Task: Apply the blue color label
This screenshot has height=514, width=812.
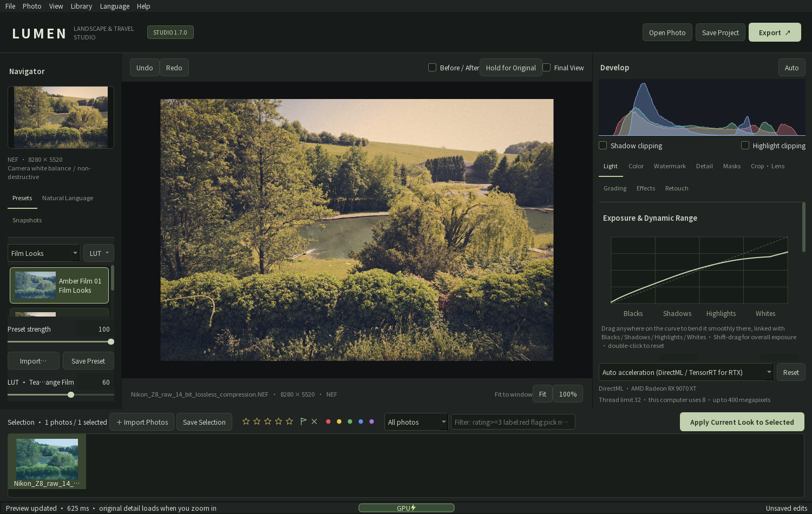Action: click(361, 421)
